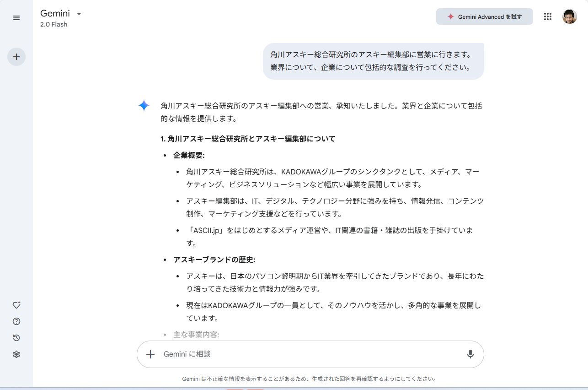Click the bullet mentioning「ASCII.jp」

click(x=330, y=237)
